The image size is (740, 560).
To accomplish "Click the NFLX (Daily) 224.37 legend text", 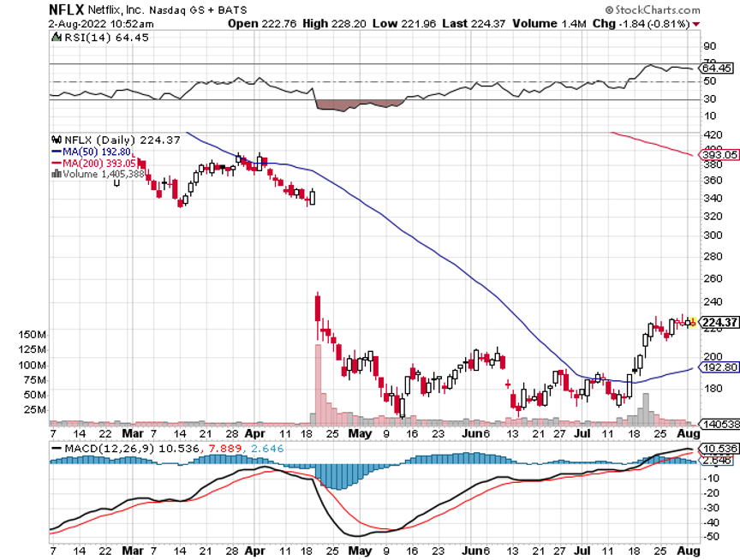I will click(x=122, y=140).
